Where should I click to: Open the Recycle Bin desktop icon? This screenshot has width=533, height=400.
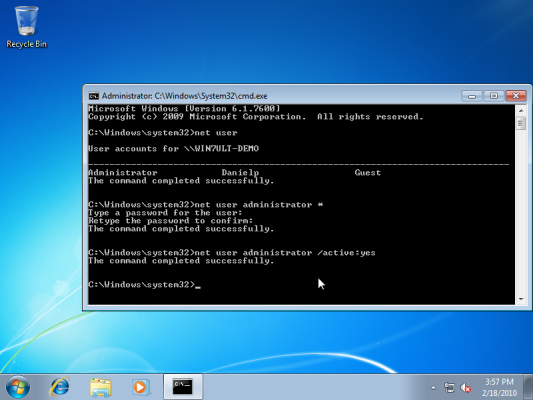[27, 28]
